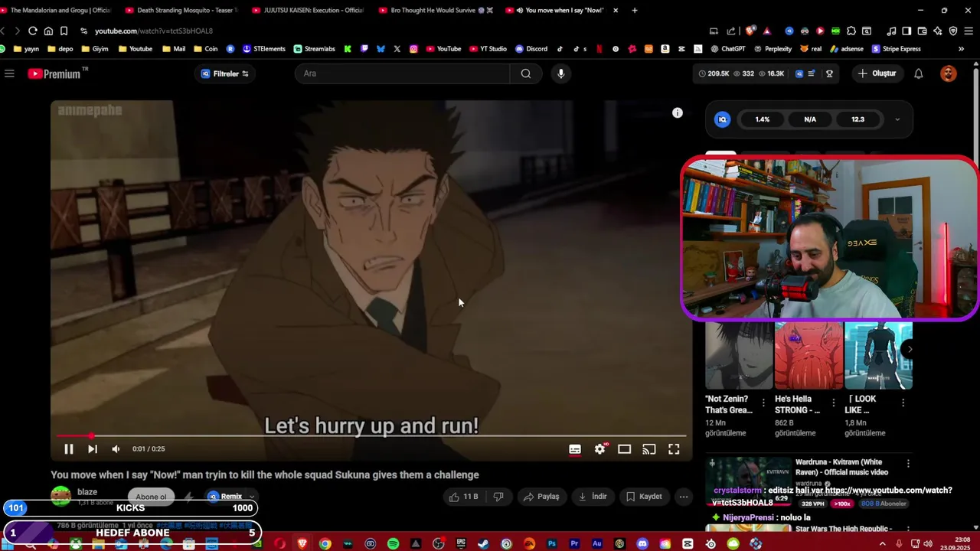
Task: Close the current YouTube tab
Action: (x=616, y=10)
